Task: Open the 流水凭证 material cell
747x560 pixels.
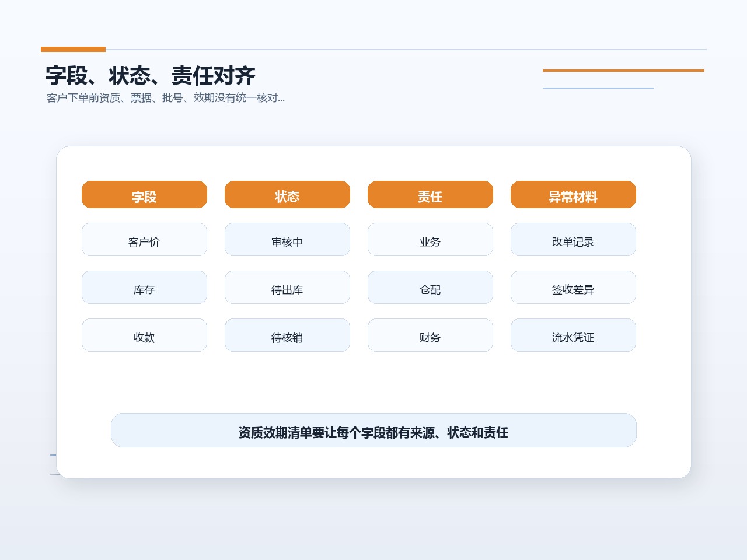Action: coord(573,335)
